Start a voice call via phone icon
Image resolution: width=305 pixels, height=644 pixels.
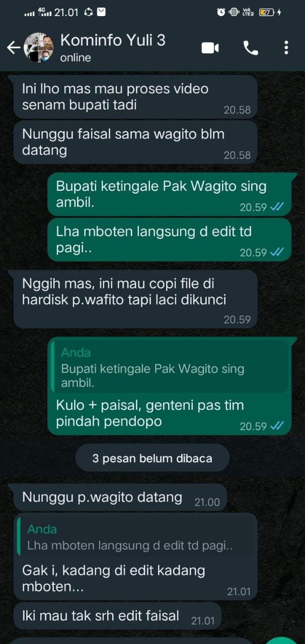(251, 48)
